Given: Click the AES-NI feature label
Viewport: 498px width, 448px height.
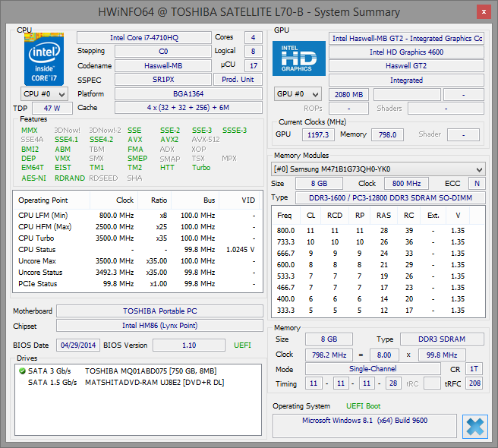Looking at the screenshot, I should click(34, 178).
